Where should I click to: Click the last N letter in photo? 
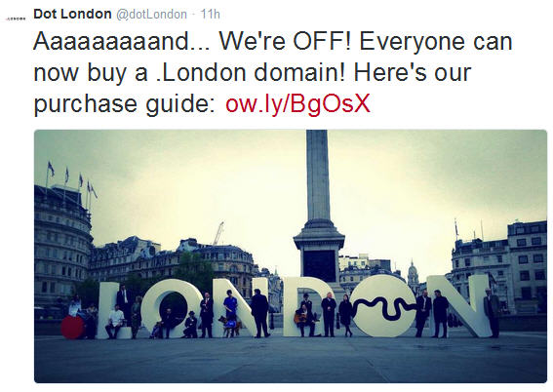pyautogui.click(x=459, y=305)
